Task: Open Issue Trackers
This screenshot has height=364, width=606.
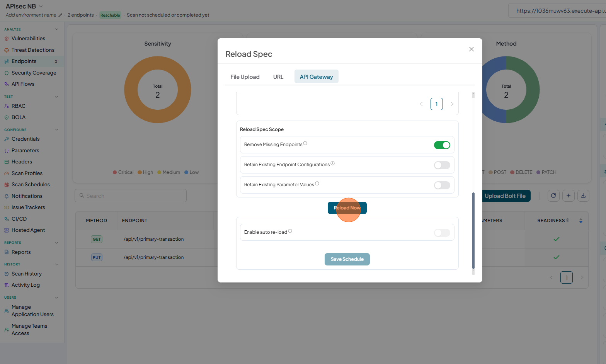Action: [x=28, y=208]
